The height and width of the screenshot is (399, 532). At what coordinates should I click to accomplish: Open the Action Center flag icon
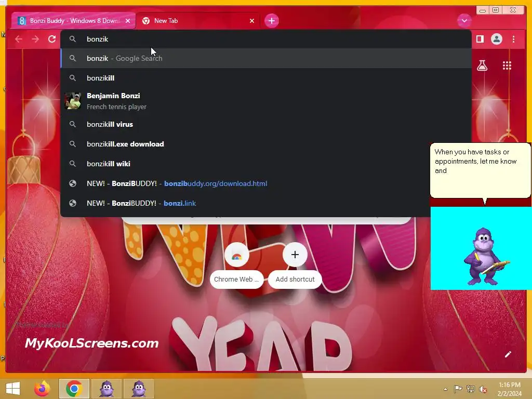(458, 389)
